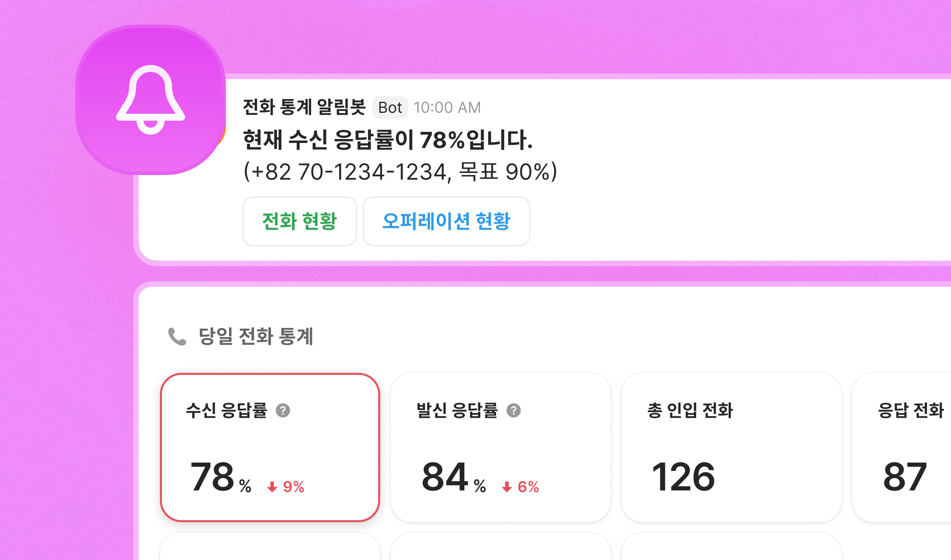Click the 전화 통계 알림봇 sender name
The height and width of the screenshot is (560, 951).
pyautogui.click(x=304, y=107)
